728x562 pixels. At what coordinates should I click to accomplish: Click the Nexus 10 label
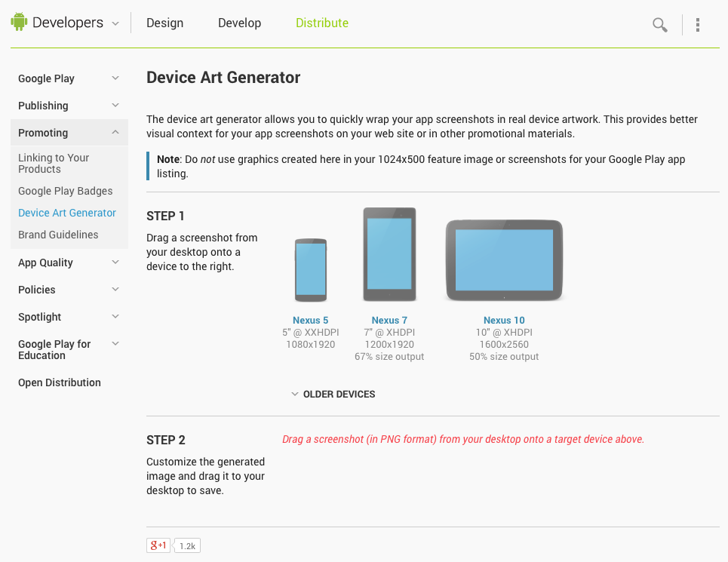[504, 320]
